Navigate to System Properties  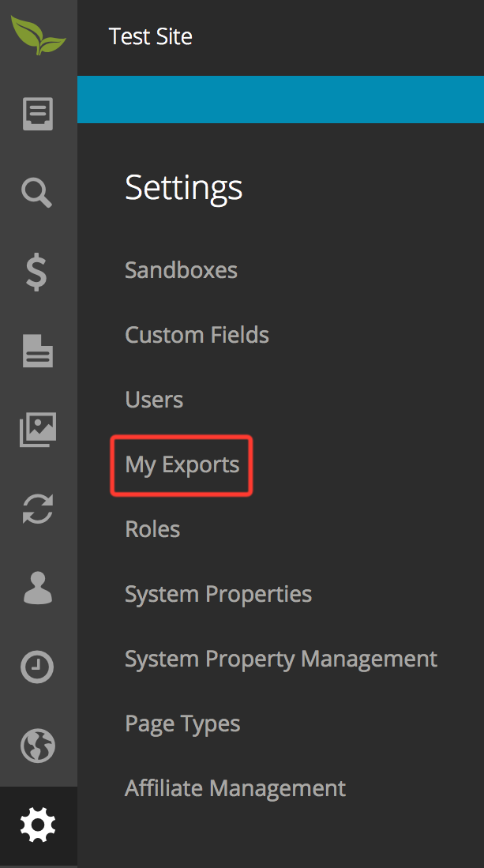(x=218, y=595)
